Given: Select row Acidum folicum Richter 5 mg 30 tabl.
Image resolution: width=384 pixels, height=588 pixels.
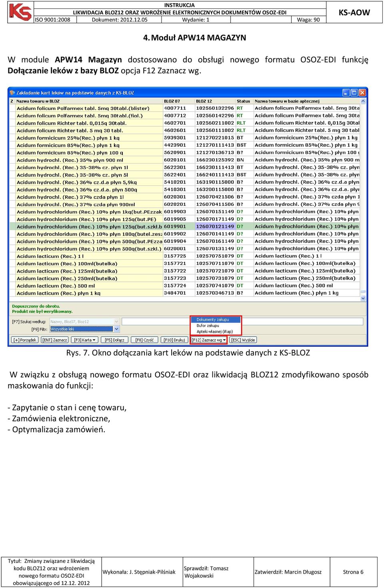Looking at the screenshot, I should (x=184, y=131).
